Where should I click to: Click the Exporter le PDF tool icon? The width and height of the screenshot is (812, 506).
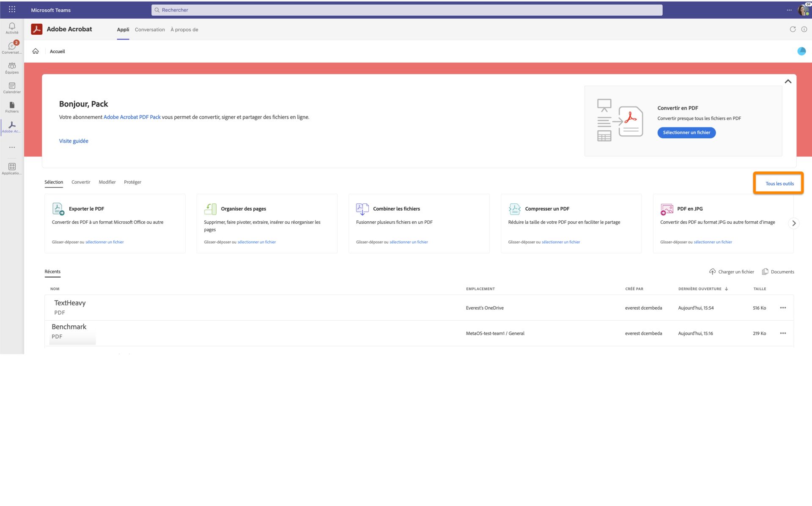(58, 209)
